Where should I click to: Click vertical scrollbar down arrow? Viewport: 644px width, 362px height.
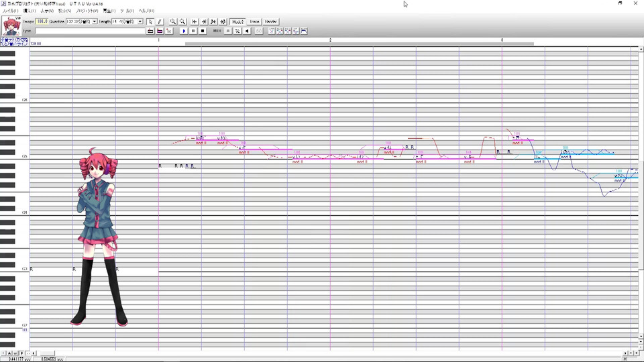coord(641,337)
